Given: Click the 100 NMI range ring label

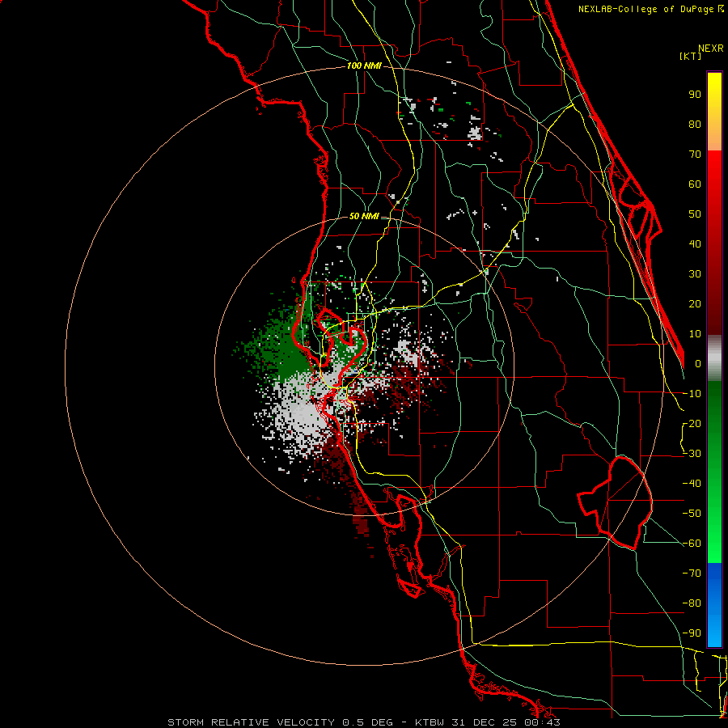Looking at the screenshot, I should tap(364, 66).
